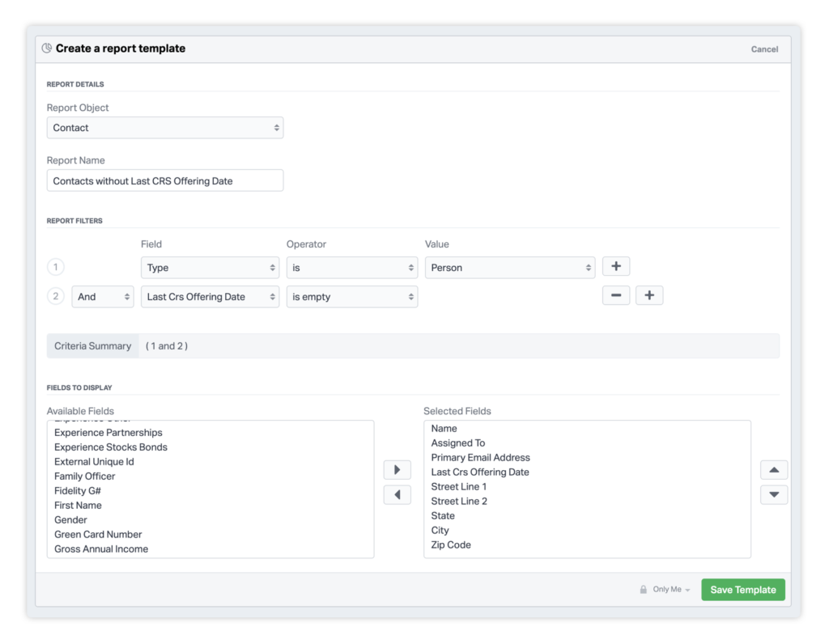Screen dimensions: 829x644
Task: Click the Criteria Summary field
Action: pos(413,346)
